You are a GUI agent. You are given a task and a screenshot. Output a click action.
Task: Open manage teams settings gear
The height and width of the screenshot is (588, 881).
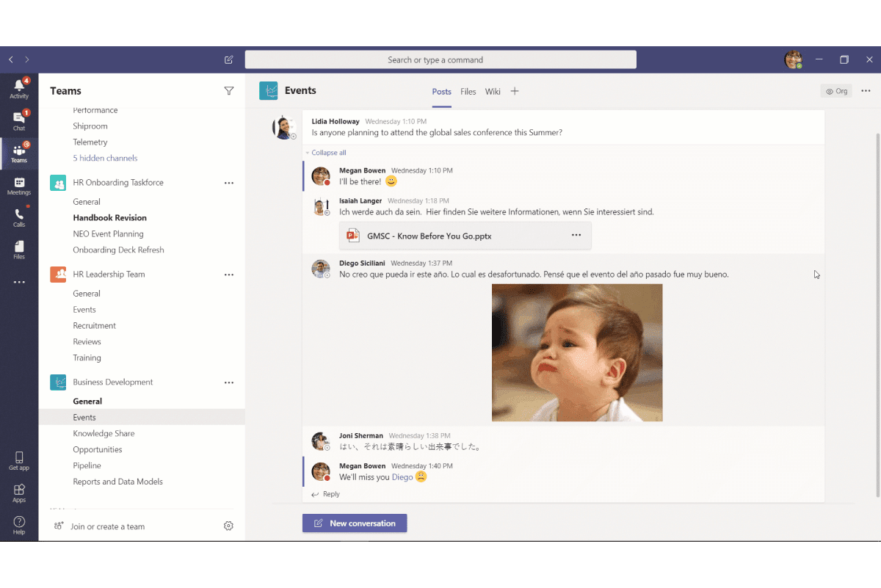point(228,526)
